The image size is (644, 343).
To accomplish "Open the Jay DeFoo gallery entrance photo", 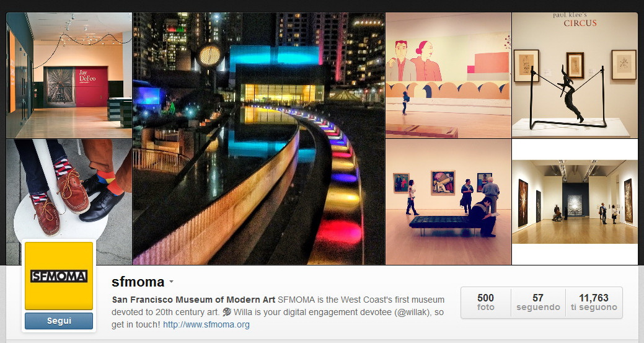I will [x=69, y=75].
